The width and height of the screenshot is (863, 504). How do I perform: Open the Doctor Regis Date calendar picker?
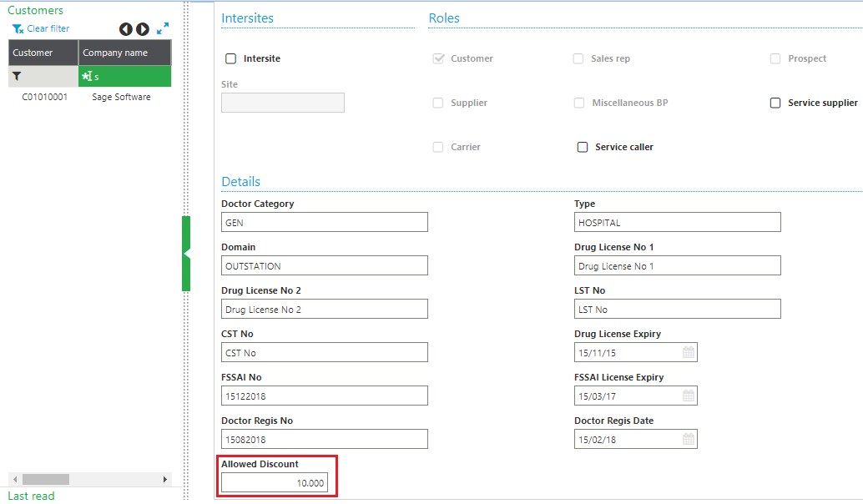[689, 439]
